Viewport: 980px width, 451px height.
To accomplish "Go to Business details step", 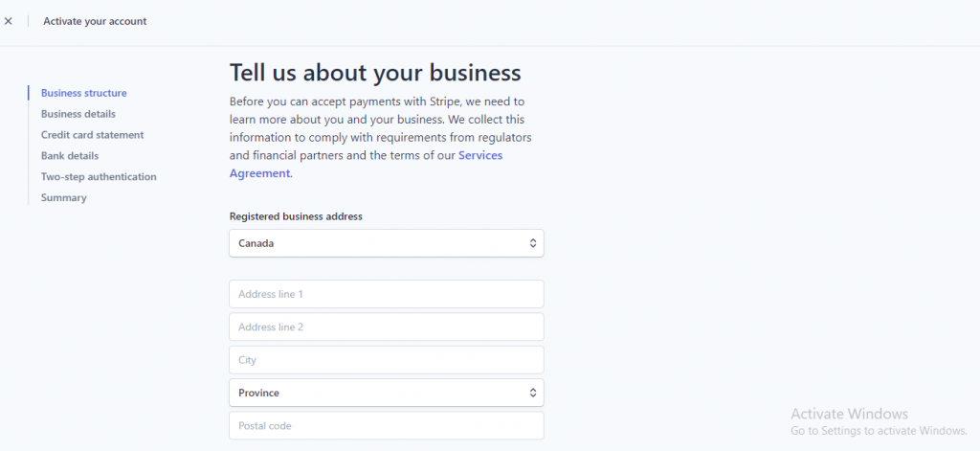I will point(78,114).
